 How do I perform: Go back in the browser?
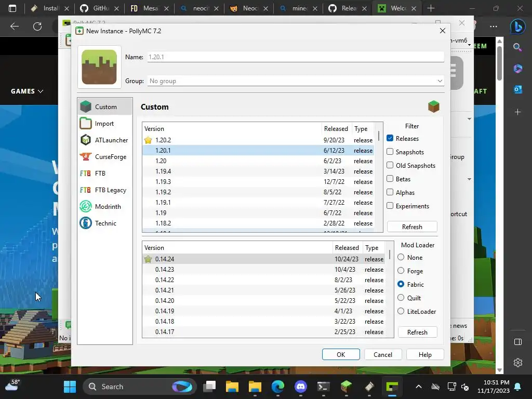pos(15,26)
